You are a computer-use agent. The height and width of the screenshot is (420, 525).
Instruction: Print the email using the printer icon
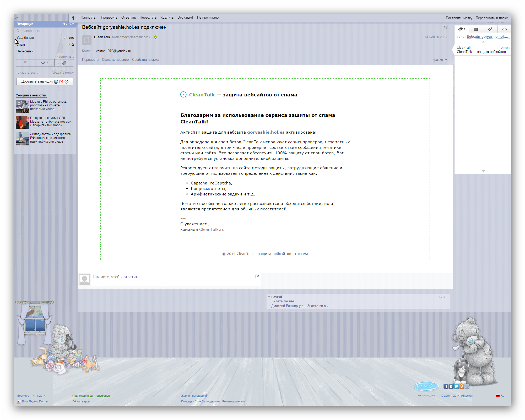click(446, 27)
